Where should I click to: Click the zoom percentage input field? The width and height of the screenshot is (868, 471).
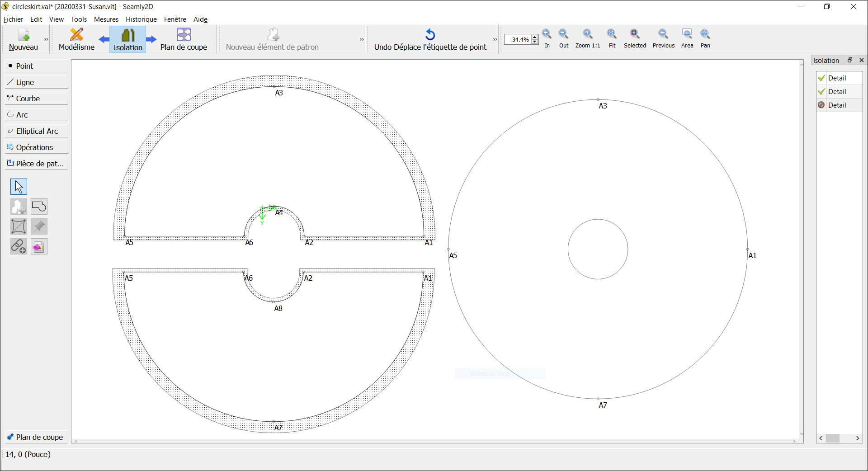pyautogui.click(x=518, y=40)
